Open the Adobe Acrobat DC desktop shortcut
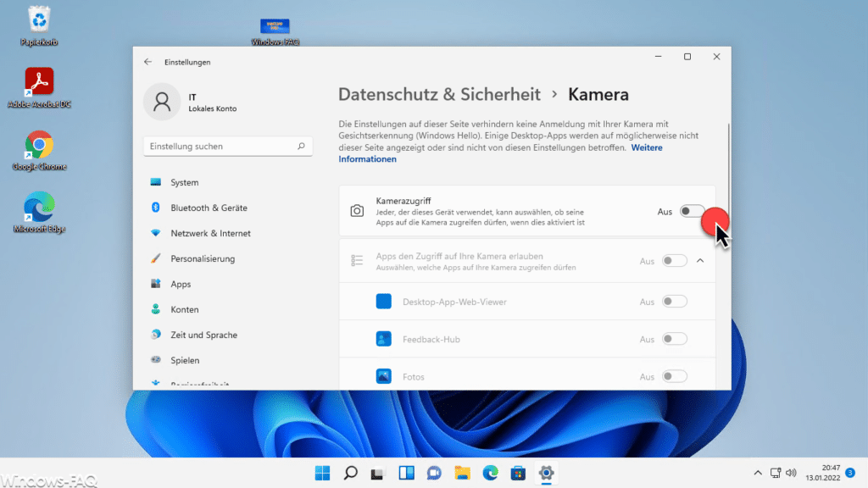The height and width of the screenshot is (488, 868). tap(39, 88)
